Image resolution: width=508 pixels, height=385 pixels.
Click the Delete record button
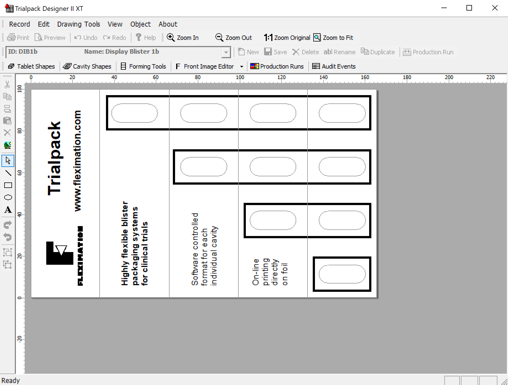click(x=305, y=52)
